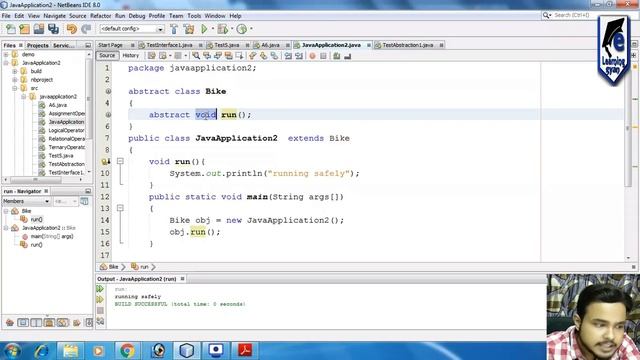Run the project with green play icon
The width and height of the screenshot is (640, 360).
pyautogui.click(x=204, y=29)
